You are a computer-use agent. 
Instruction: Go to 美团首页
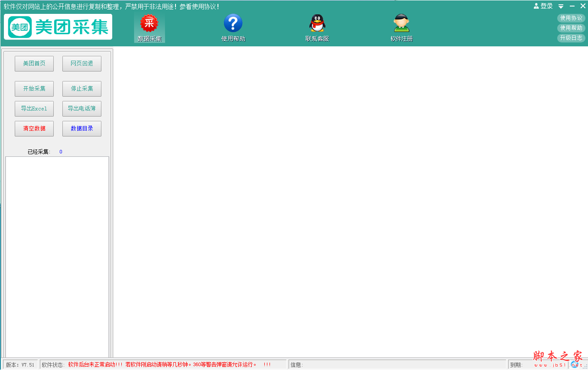click(34, 64)
